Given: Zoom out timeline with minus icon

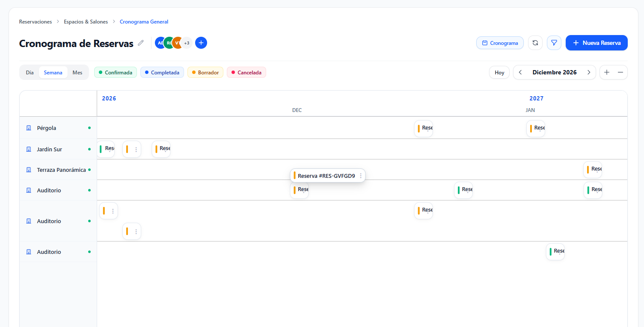Looking at the screenshot, I should 620,72.
